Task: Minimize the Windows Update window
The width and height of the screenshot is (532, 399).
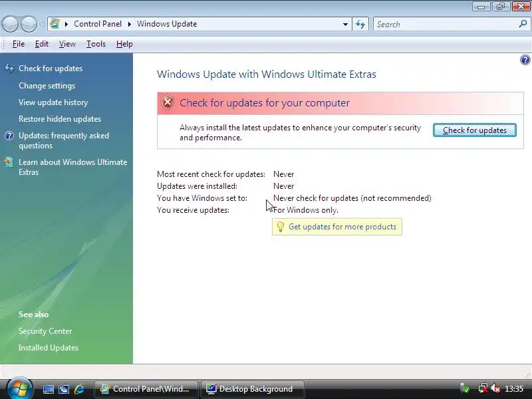Action: pos(481,7)
